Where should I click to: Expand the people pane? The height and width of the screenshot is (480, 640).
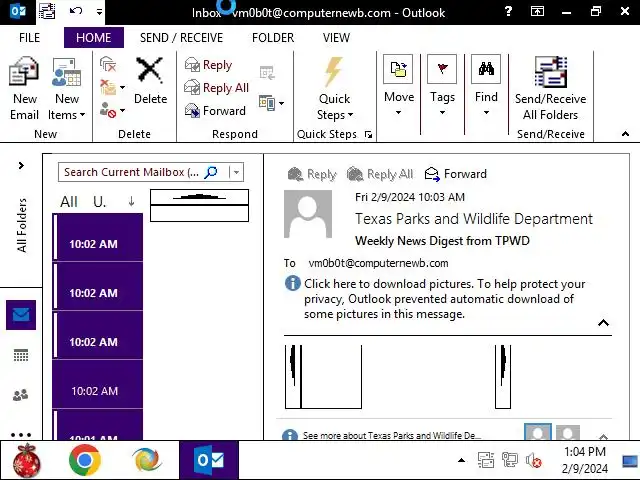603,437
